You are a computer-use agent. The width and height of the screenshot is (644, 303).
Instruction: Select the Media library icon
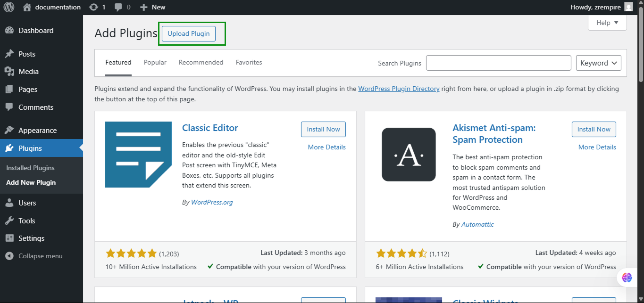click(10, 72)
